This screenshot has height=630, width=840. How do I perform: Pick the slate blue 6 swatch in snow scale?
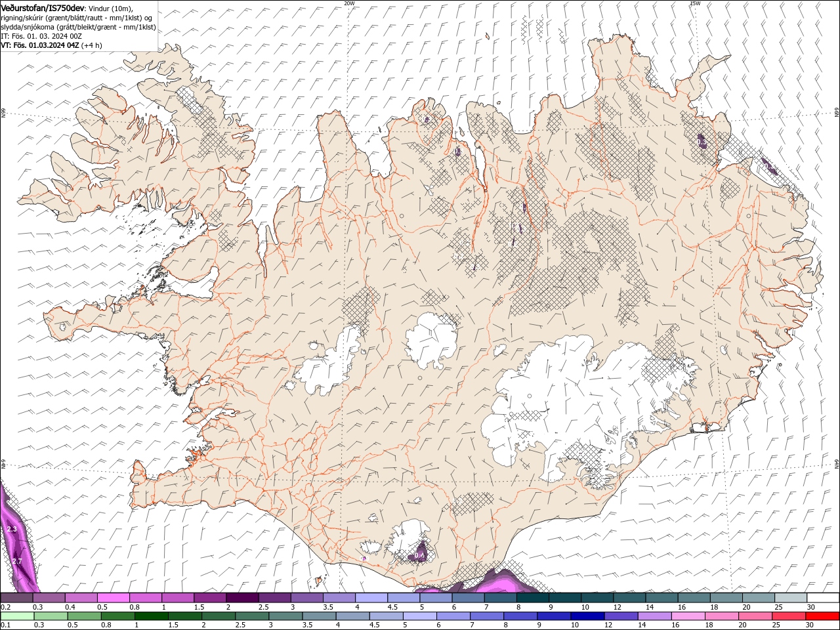pyautogui.click(x=468, y=597)
